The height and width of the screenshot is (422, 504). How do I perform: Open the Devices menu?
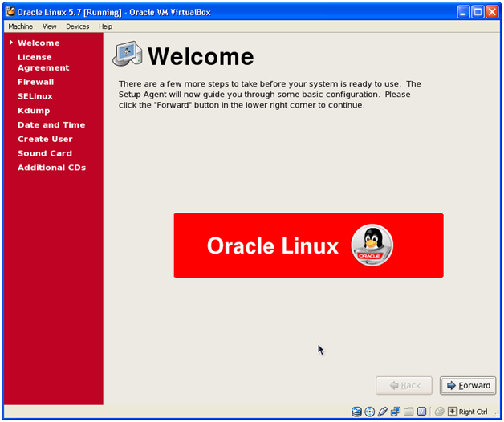pos(78,26)
